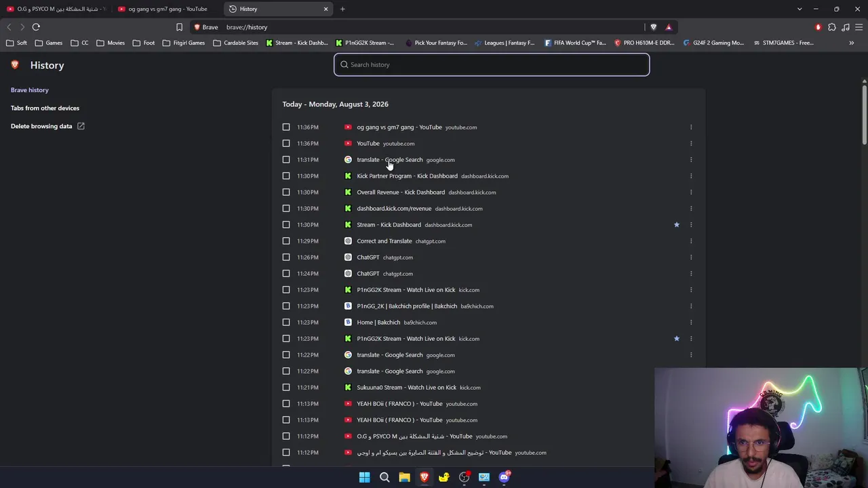Viewport: 868px width, 488px height.
Task: Open the Correct and Translate history entry
Action: pos(384,241)
